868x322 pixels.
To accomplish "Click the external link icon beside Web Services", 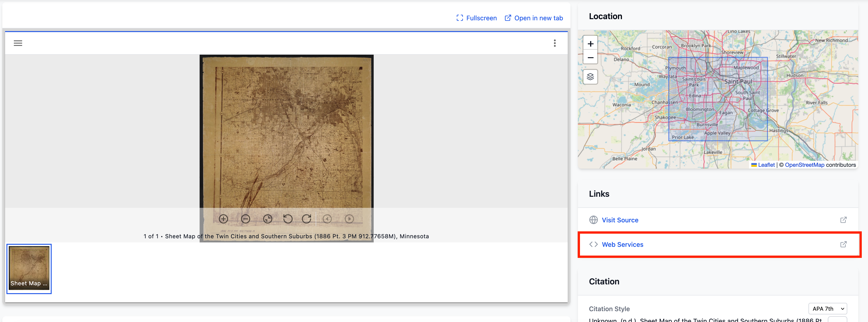I will [843, 244].
